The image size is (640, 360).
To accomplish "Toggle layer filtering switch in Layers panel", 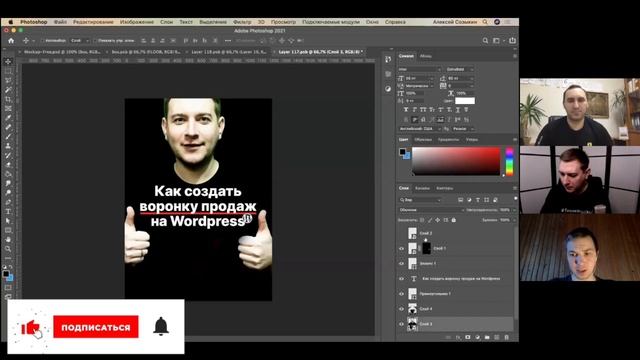I will (516, 199).
